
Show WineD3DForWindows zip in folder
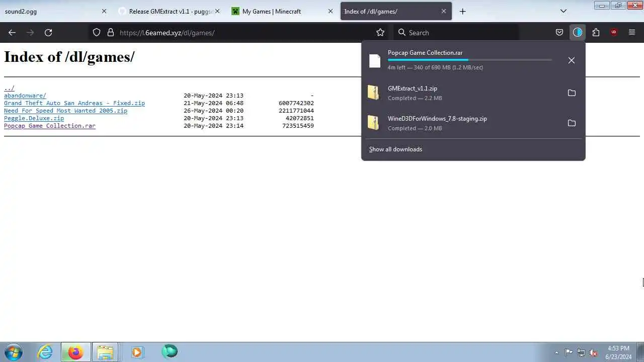tap(572, 123)
